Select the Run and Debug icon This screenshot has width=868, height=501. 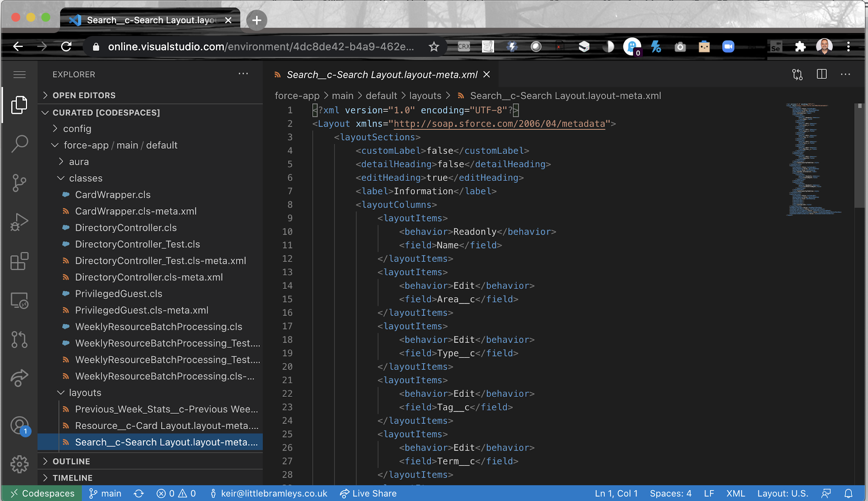click(19, 222)
